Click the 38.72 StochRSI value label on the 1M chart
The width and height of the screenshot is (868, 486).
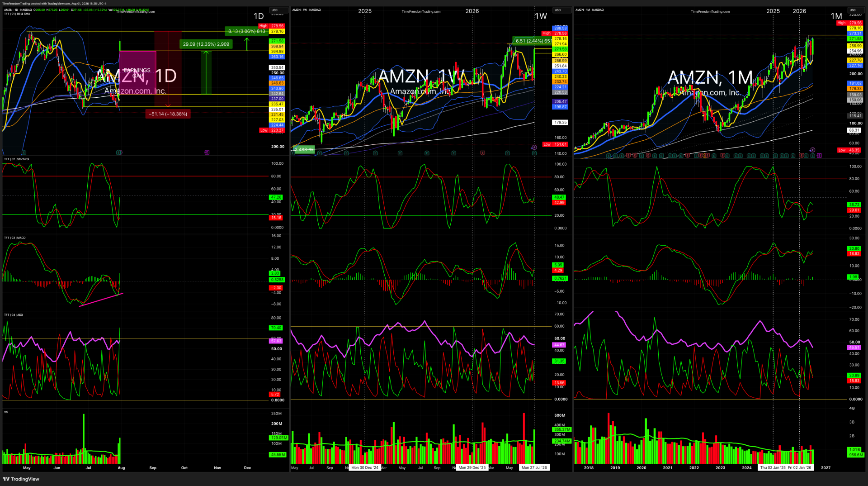pyautogui.click(x=854, y=205)
